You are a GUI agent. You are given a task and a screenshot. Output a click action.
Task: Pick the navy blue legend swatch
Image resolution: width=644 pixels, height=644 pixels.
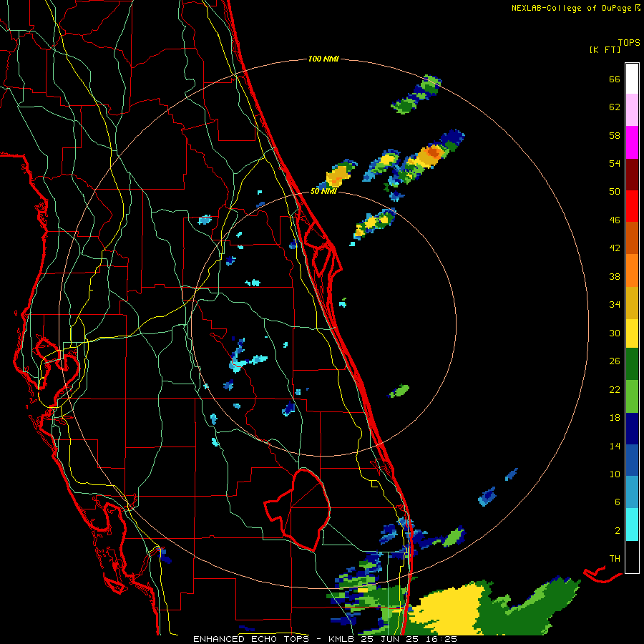point(632,429)
